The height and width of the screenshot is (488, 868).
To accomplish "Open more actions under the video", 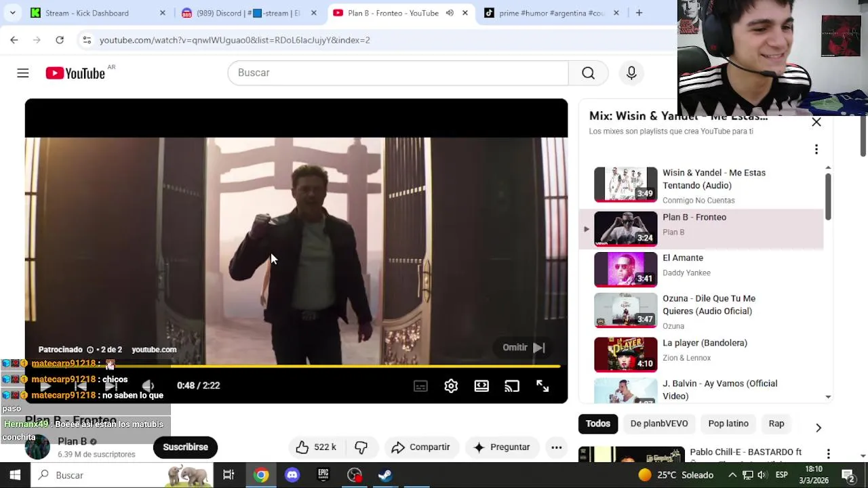I will click(x=556, y=447).
